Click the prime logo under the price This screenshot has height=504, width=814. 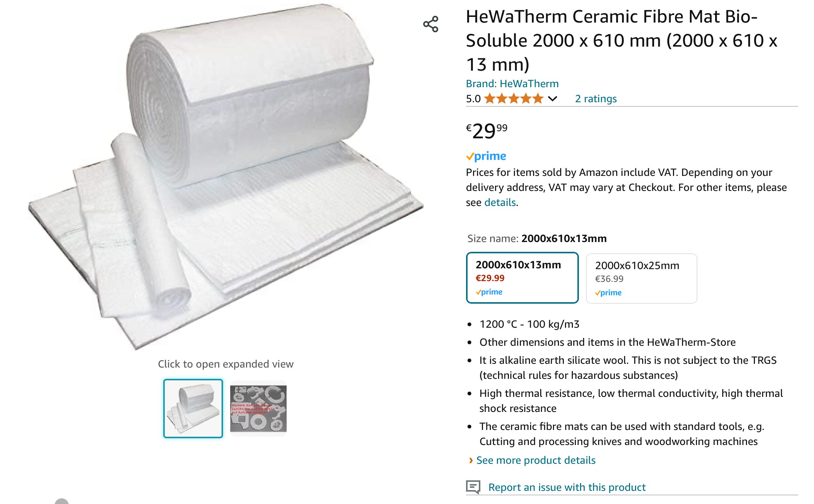click(486, 156)
